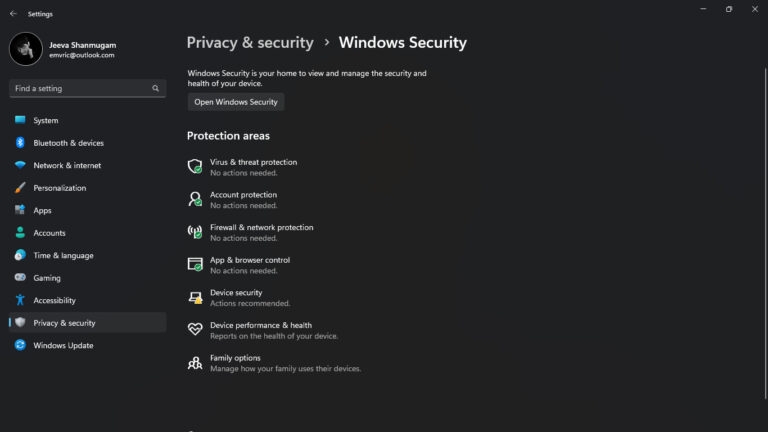The height and width of the screenshot is (432, 768).
Task: Click the Device security laptop icon
Action: coord(195,297)
